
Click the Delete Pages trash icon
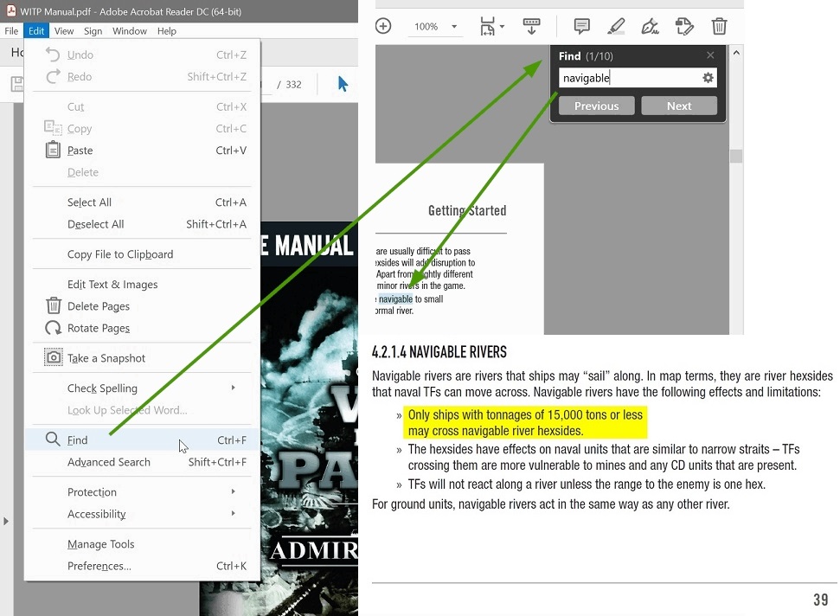[x=53, y=306]
